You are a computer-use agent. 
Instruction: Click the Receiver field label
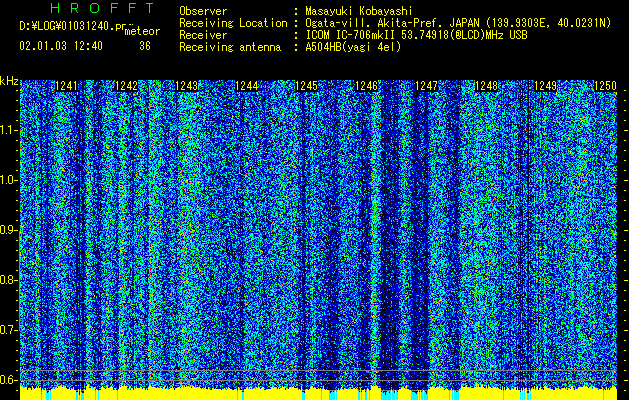[203, 35]
